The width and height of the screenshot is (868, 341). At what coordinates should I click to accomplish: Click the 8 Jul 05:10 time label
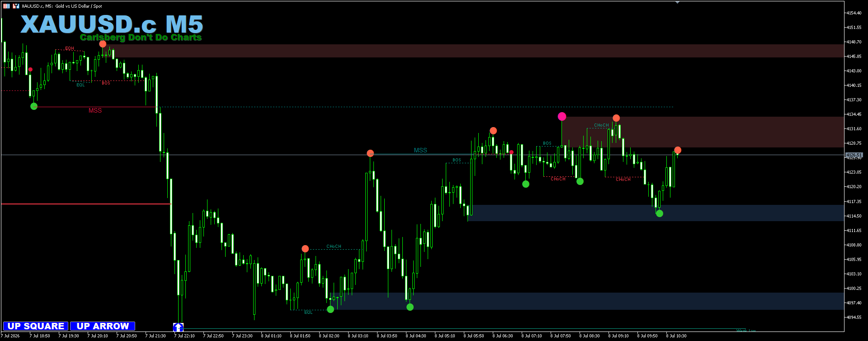[446, 336]
